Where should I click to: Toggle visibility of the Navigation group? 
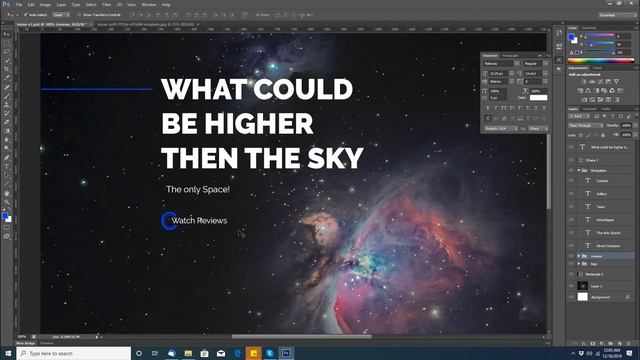click(571, 170)
